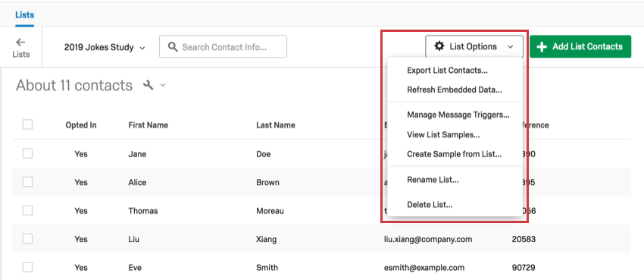Image resolution: width=644 pixels, height=280 pixels.
Task: Choose Create Sample from List
Action: [455, 155]
